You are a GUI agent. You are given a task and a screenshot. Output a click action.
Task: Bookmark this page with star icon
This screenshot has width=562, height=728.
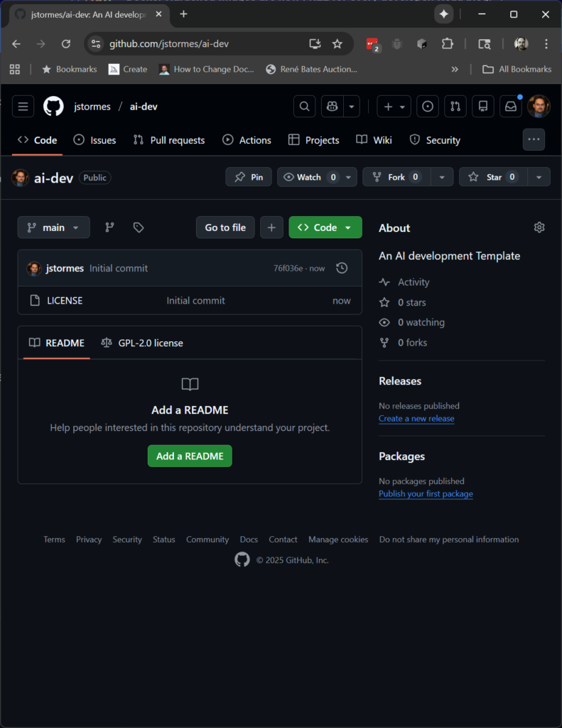337,44
